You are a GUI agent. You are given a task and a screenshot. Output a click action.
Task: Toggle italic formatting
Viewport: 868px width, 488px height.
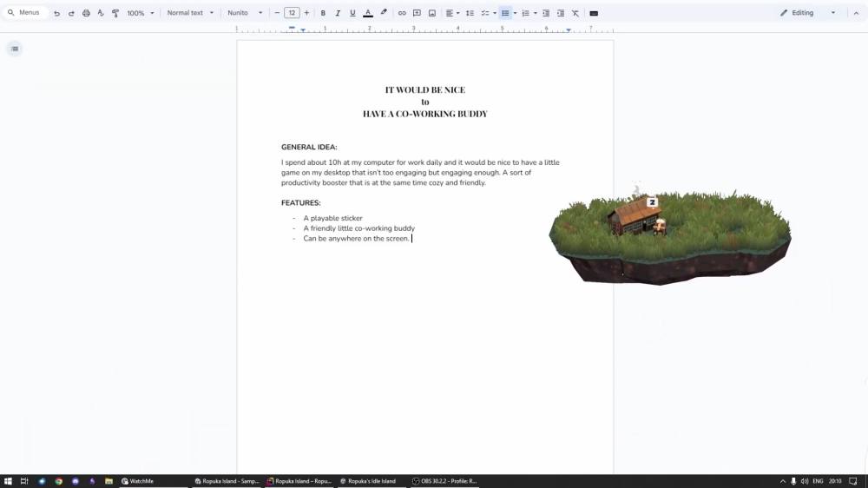pos(338,13)
